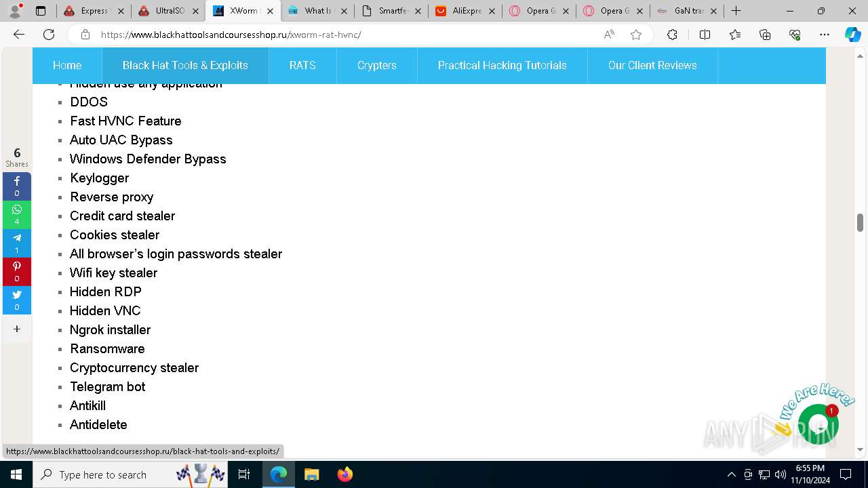Open the Extensions puzzle icon
Image resolution: width=868 pixels, height=488 pixels.
pyautogui.click(x=672, y=35)
